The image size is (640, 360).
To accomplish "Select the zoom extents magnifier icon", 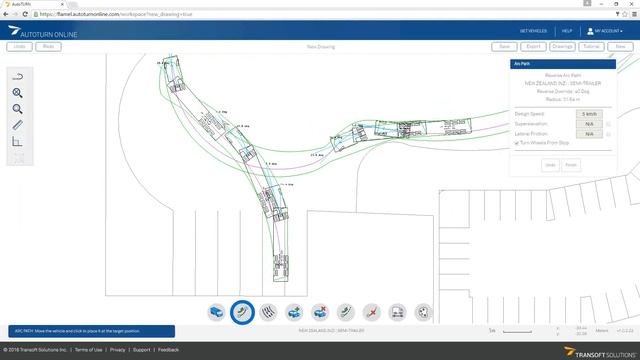I will [x=18, y=93].
